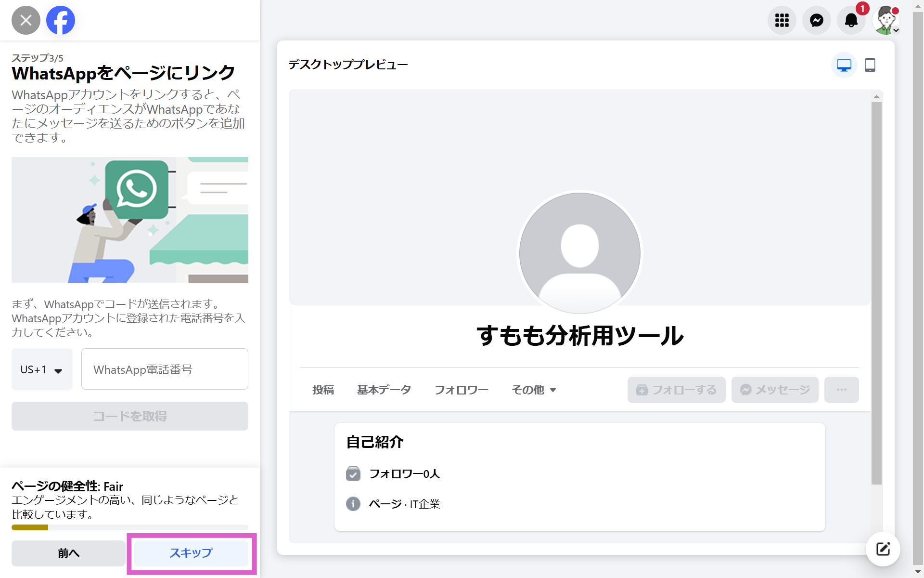Click the floating edit compose icon
The height and width of the screenshot is (578, 924).
coord(883,549)
